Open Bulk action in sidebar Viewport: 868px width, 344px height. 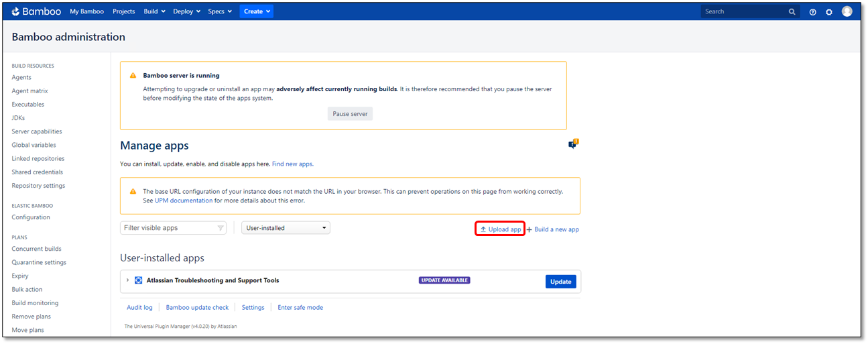27,290
